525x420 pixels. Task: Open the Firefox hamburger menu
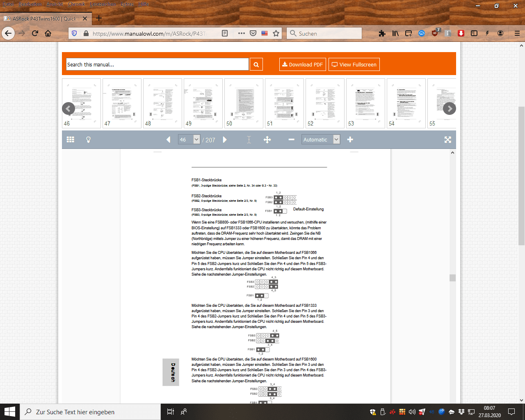click(x=517, y=33)
